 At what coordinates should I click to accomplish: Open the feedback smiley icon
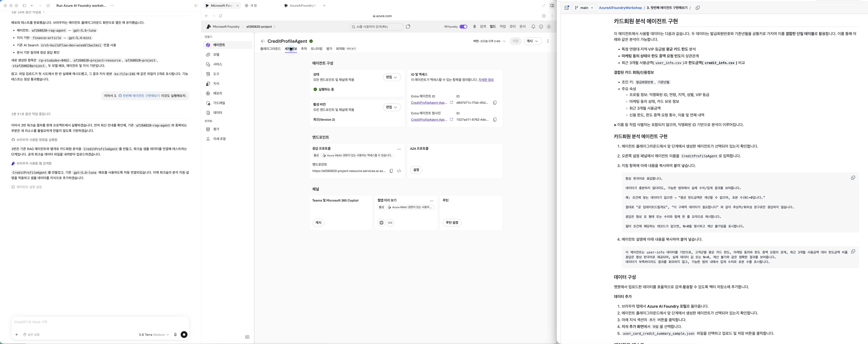pos(541,27)
